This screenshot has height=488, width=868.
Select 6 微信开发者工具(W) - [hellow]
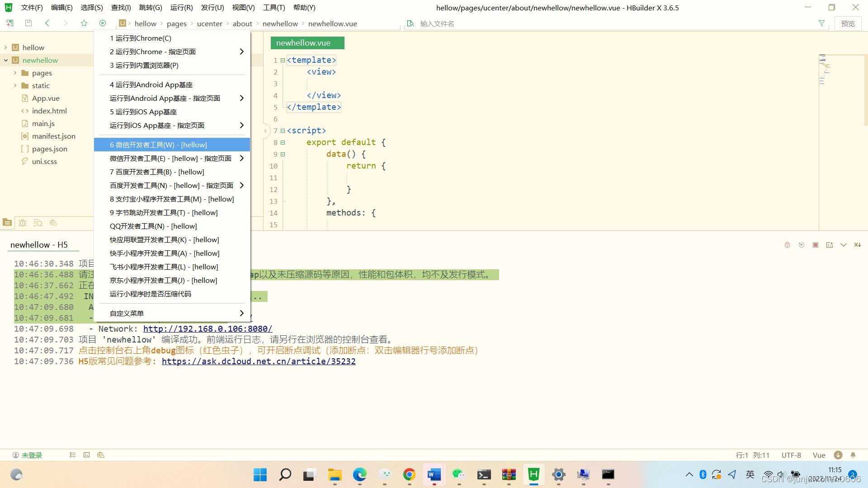point(172,145)
